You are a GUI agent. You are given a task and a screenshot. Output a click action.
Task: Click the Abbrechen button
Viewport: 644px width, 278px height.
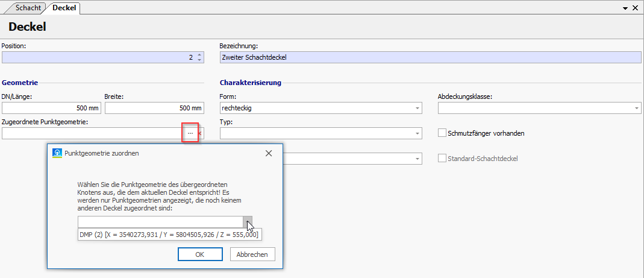(252, 254)
